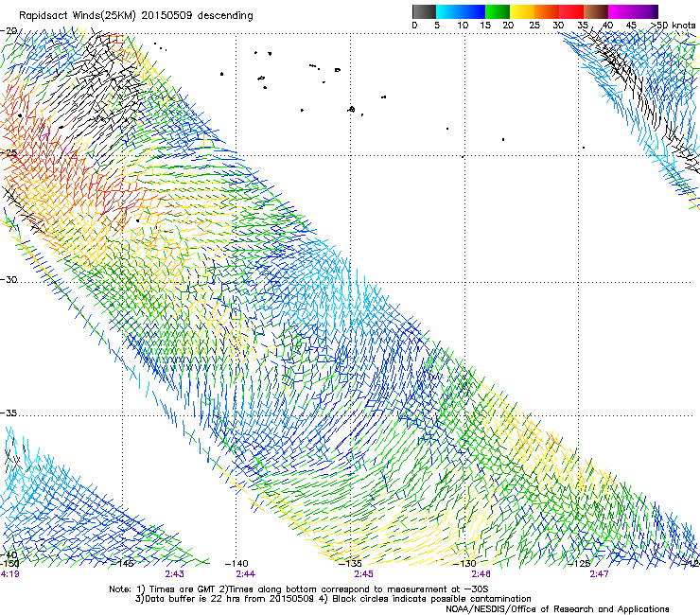Click the -35 latitude axis label
700x615 pixels.
coord(9,413)
